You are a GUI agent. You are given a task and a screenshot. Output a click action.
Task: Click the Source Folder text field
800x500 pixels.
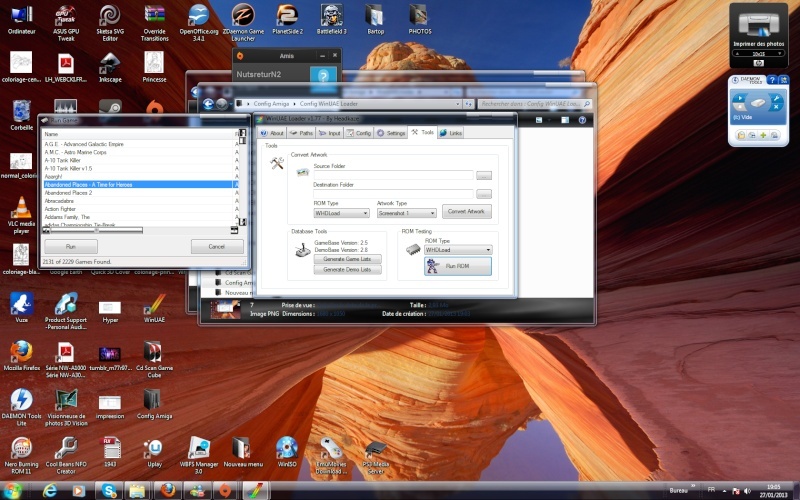(x=393, y=175)
